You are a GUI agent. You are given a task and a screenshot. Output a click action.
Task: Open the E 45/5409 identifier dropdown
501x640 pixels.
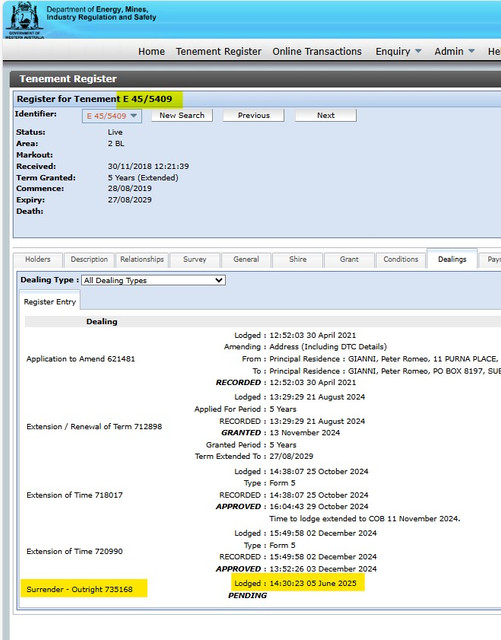[112, 116]
